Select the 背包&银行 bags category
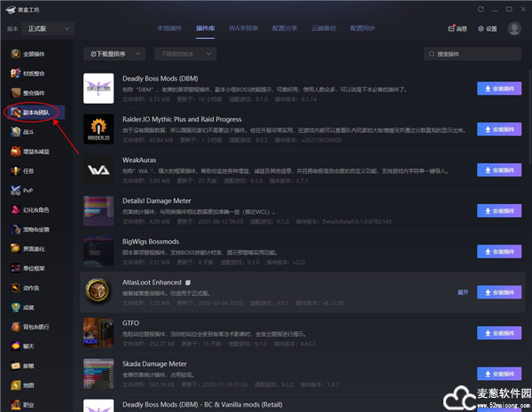Image resolution: width=532 pixels, height=412 pixels. coord(32,326)
